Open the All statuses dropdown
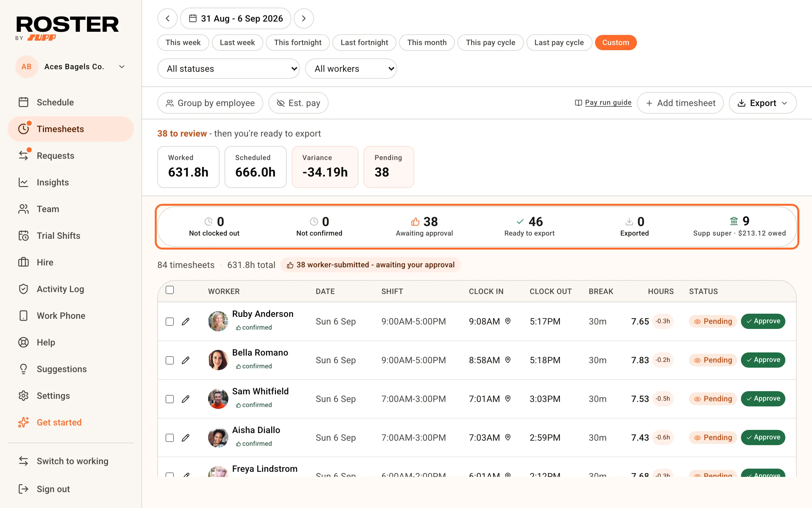Viewport: 812px width, 508px height. tap(228, 69)
